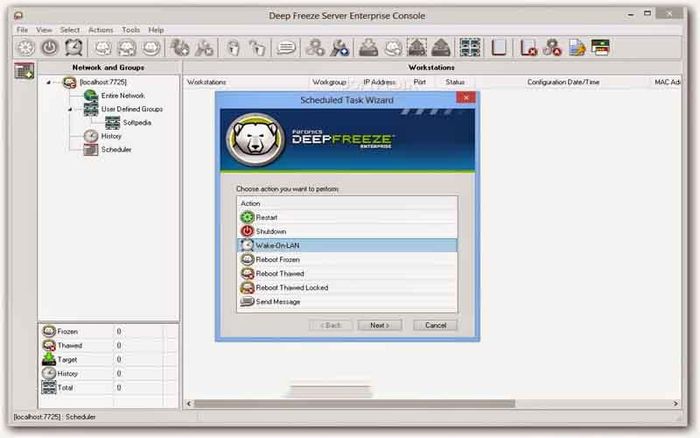Open the Tools menu
This screenshot has height=438, width=700.
coord(130,30)
